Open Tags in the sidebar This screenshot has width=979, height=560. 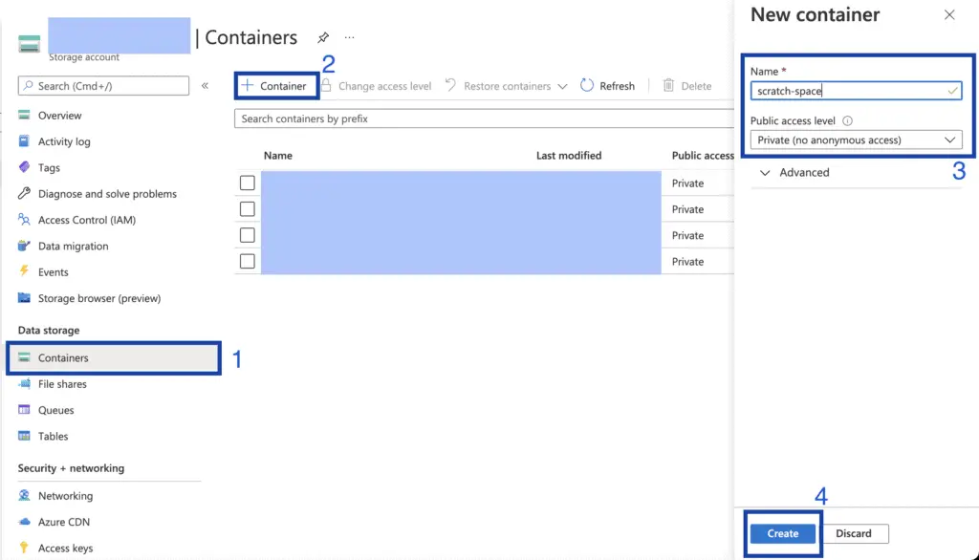49,168
